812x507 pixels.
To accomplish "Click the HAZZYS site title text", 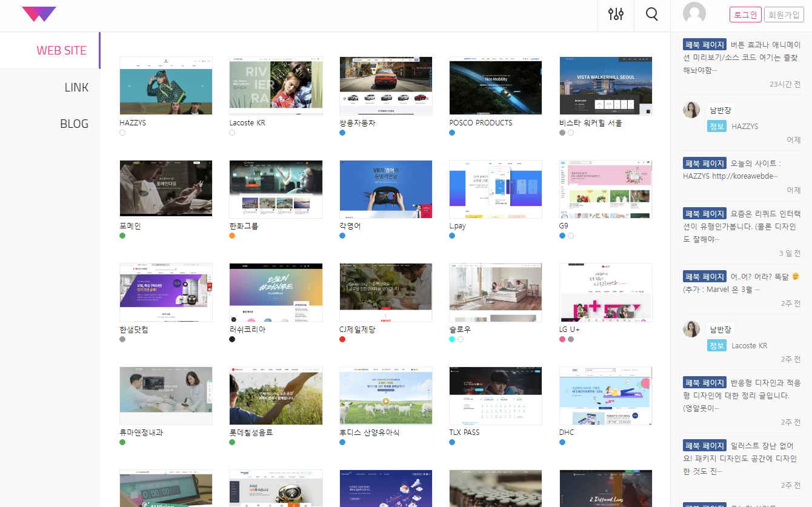I will (x=133, y=122).
